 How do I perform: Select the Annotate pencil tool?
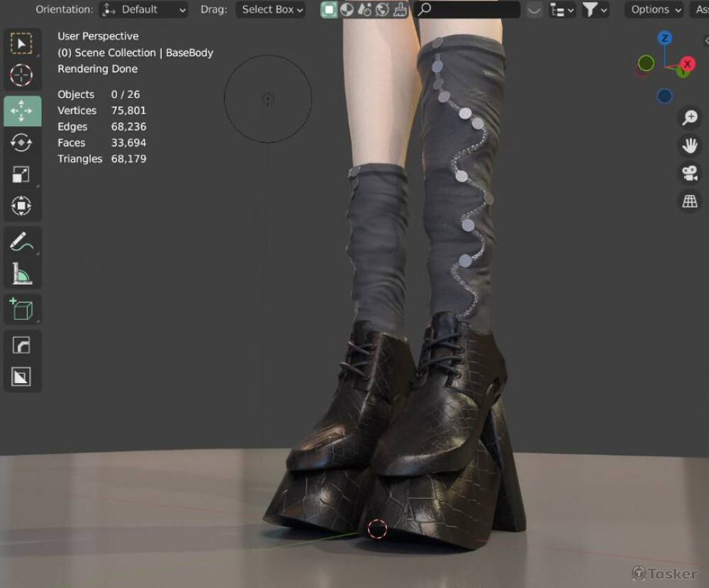pos(21,242)
